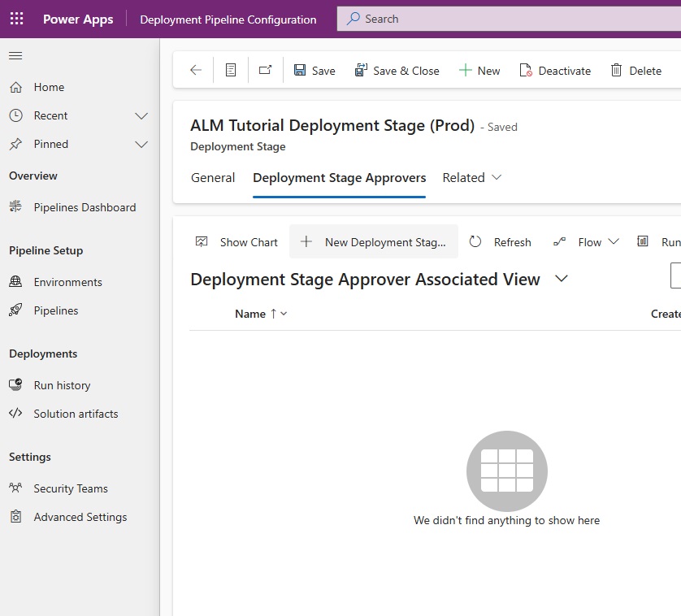Open Advanced Settings in the sidebar
The height and width of the screenshot is (616, 681).
coord(80,517)
